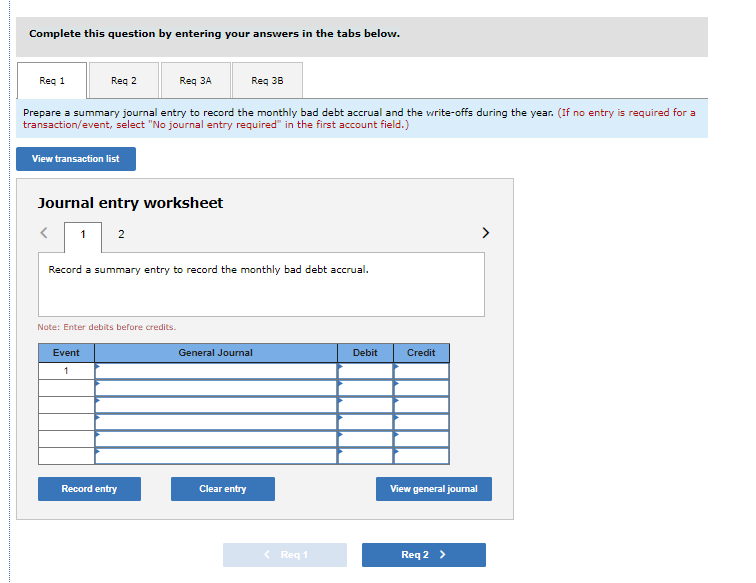This screenshot has height=583, width=756.
Task: Click the Credit field in the first row
Action: [421, 371]
